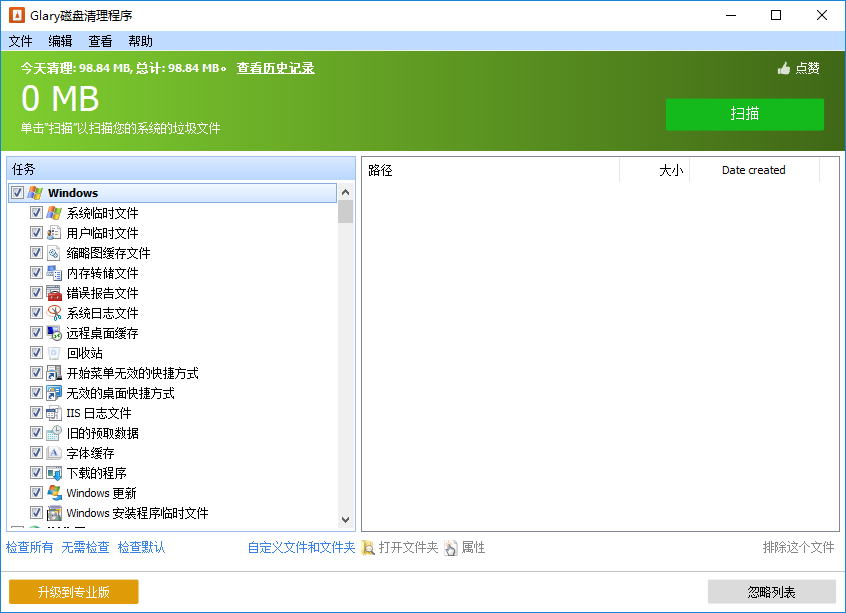Start scan with the 扫描 button
The image size is (846, 613).
tap(745, 114)
